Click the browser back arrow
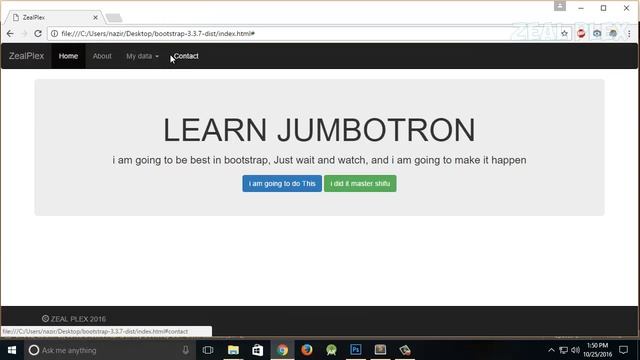Screen dimensions: 640x360 pos(10,33)
